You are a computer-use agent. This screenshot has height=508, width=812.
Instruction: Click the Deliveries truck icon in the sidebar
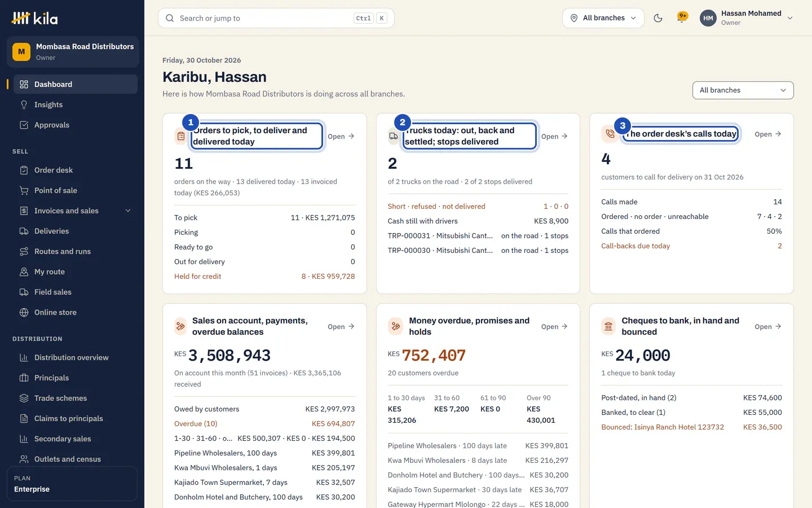pyautogui.click(x=24, y=231)
